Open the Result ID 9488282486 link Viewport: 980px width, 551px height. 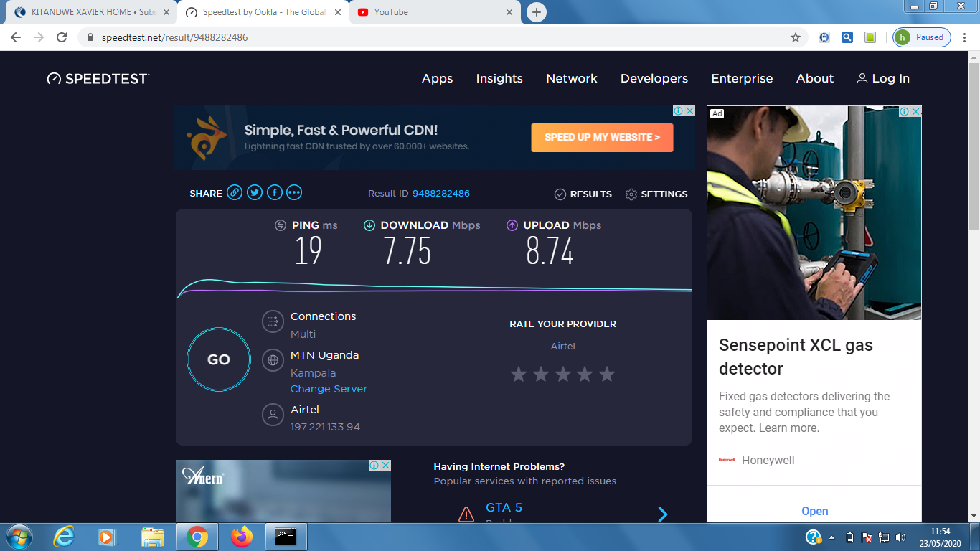pyautogui.click(x=440, y=194)
